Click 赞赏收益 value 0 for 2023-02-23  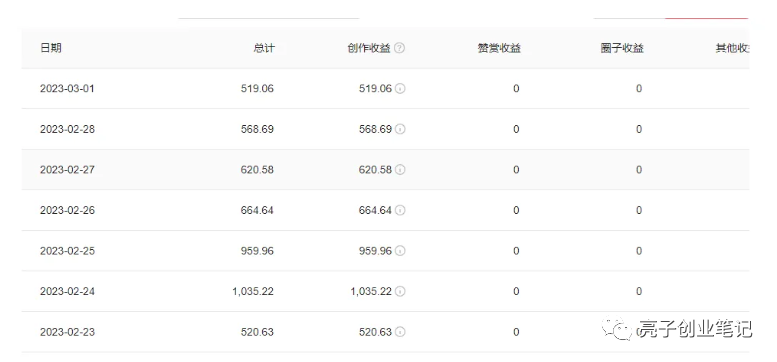pyautogui.click(x=516, y=332)
